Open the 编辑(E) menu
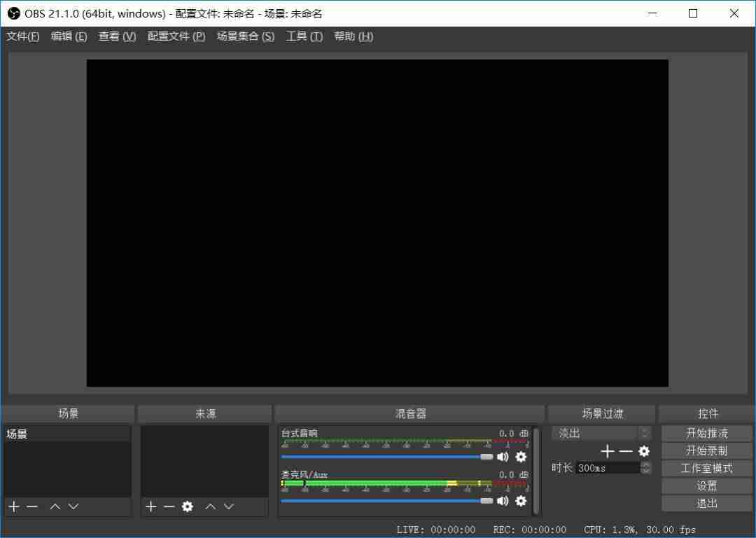The height and width of the screenshot is (538, 756). coord(69,36)
